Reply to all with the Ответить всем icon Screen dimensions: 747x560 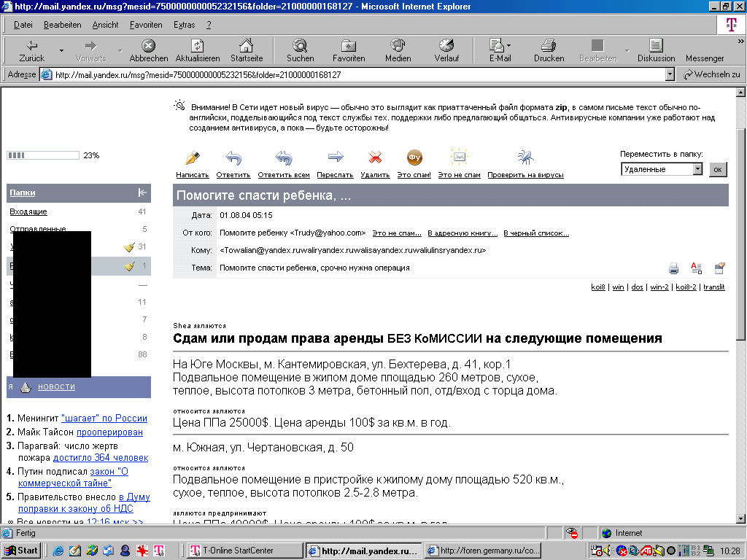point(284,157)
